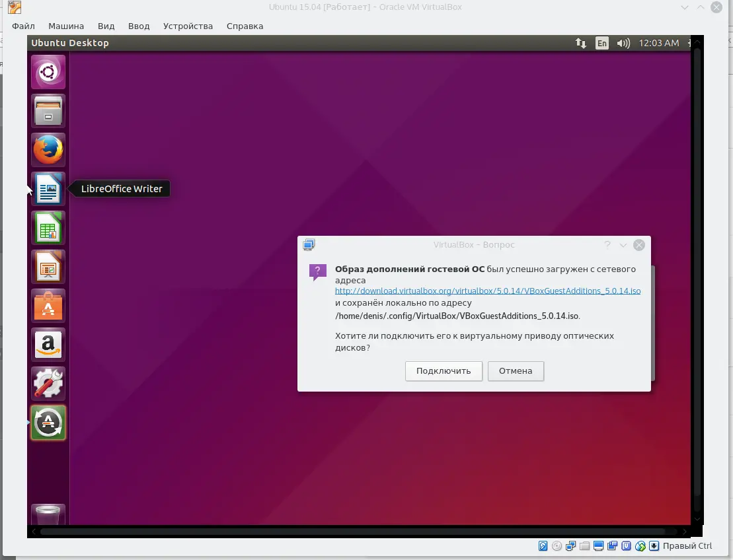733x560 pixels.
Task: Open the Устройства menu
Action: pyautogui.click(x=188, y=26)
